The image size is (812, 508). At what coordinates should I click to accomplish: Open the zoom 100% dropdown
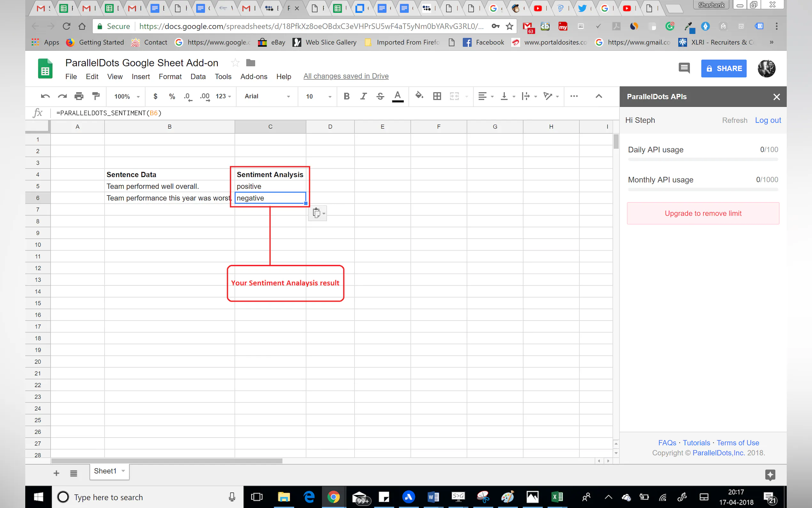[127, 96]
